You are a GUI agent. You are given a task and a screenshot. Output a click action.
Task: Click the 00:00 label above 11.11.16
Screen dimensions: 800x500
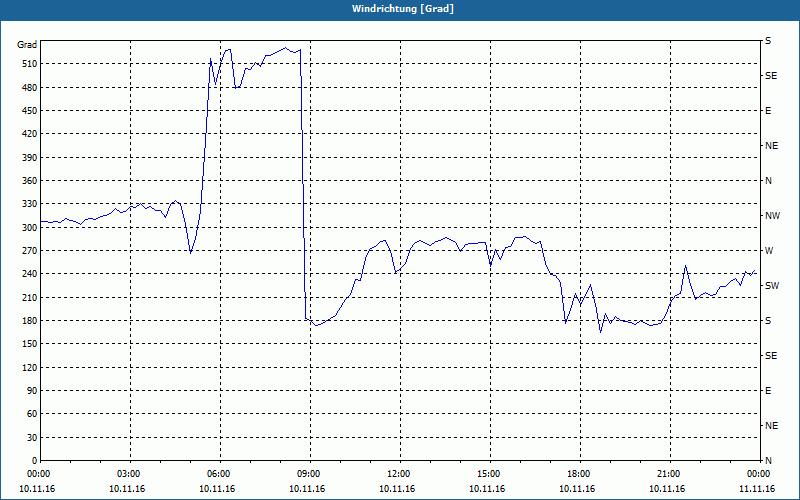click(x=759, y=474)
